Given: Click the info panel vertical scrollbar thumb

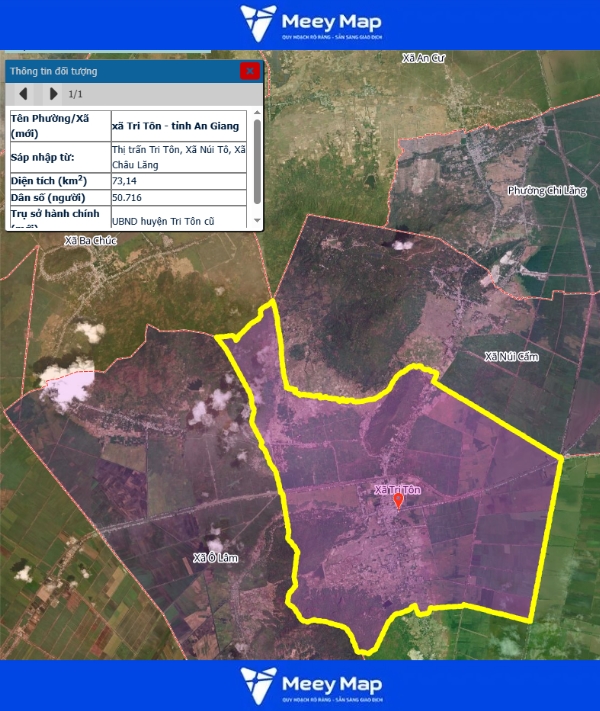Looking at the screenshot, I should [257, 161].
